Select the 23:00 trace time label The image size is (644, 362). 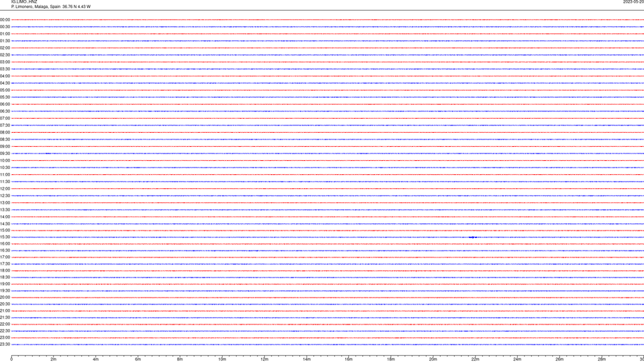5,338
